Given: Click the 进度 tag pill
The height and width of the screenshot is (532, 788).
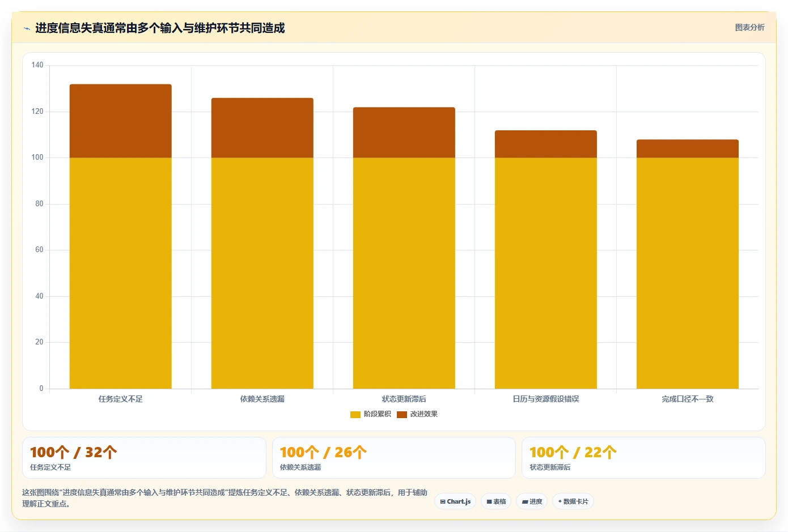Looking at the screenshot, I should click(x=532, y=501).
